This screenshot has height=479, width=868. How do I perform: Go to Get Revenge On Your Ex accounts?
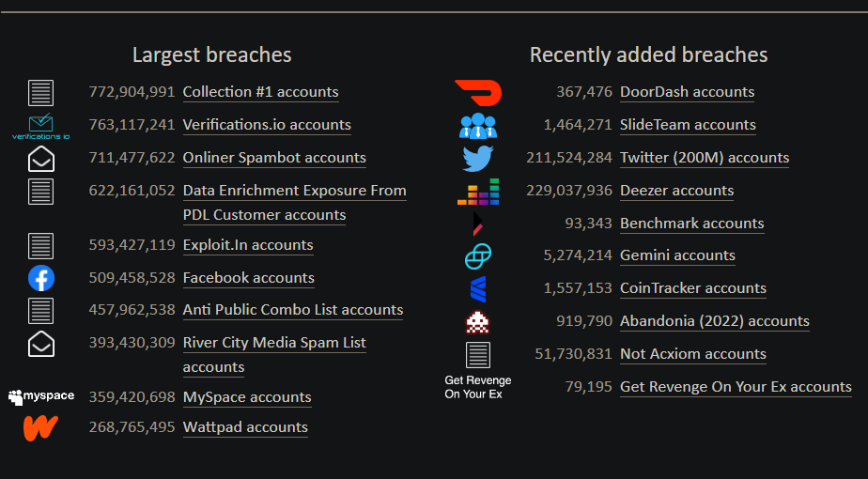tap(736, 387)
